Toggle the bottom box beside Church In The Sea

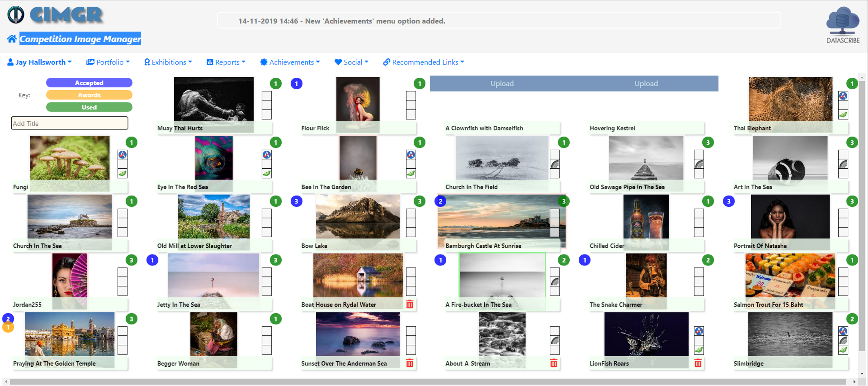(x=122, y=232)
